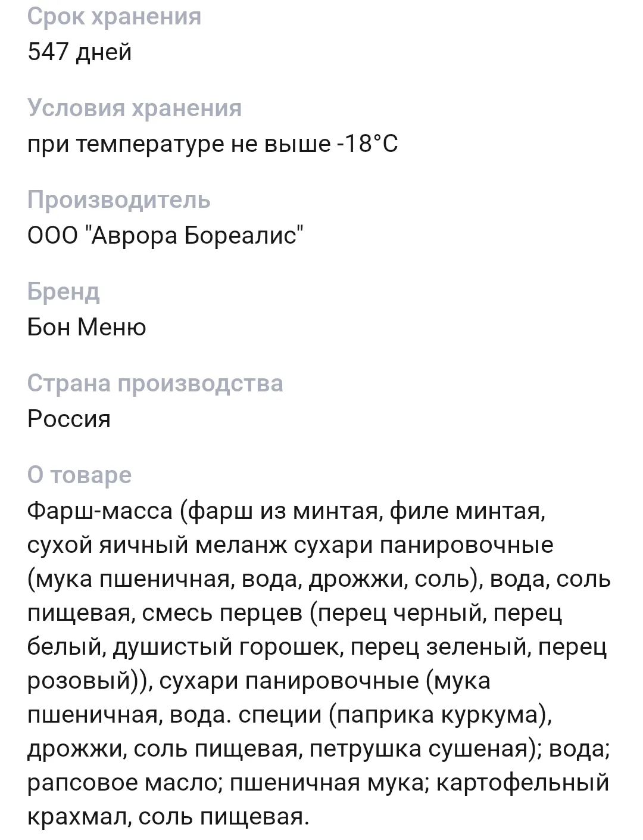Tap the line 'рапсовое масло; пшеничная мука; картофельный'
The height and width of the screenshot is (840, 643).
[x=319, y=783]
